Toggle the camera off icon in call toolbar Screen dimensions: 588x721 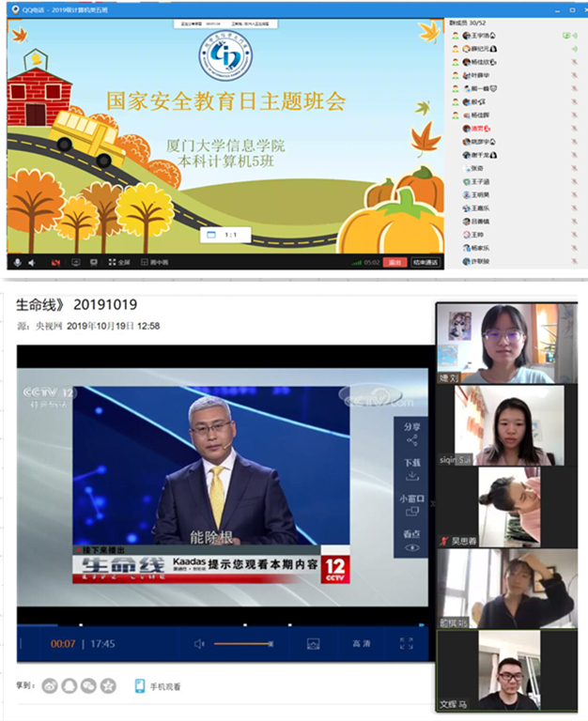pyautogui.click(x=55, y=262)
